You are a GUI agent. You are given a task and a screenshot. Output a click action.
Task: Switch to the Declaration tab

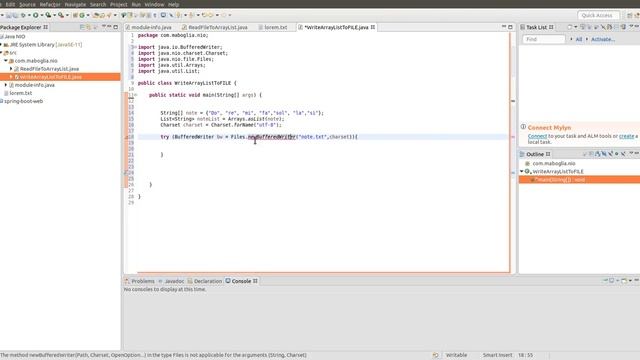205,281
